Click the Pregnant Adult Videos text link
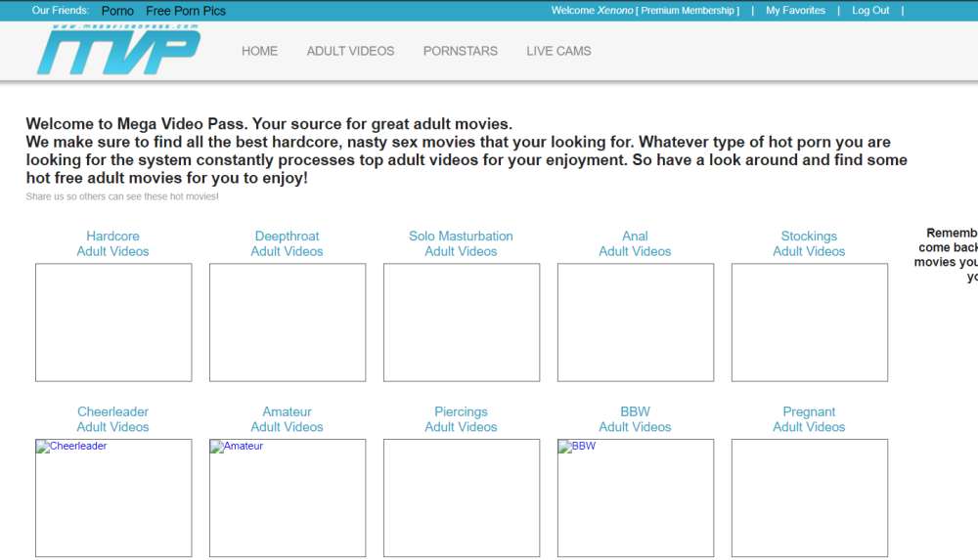The height and width of the screenshot is (560, 978). [809, 419]
